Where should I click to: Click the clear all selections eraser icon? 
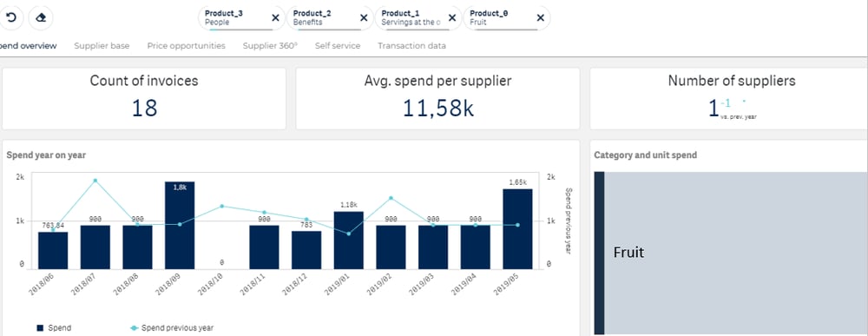41,17
